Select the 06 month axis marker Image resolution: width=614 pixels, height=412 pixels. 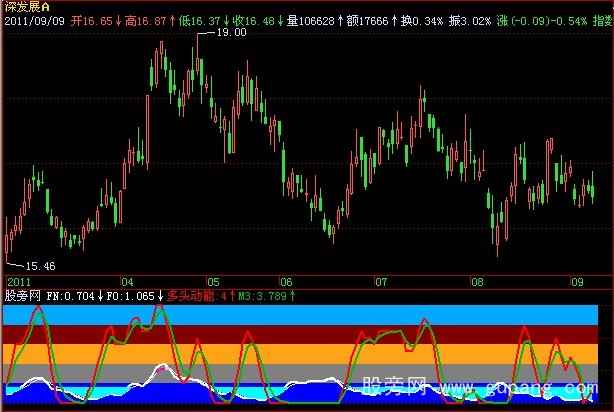click(285, 282)
